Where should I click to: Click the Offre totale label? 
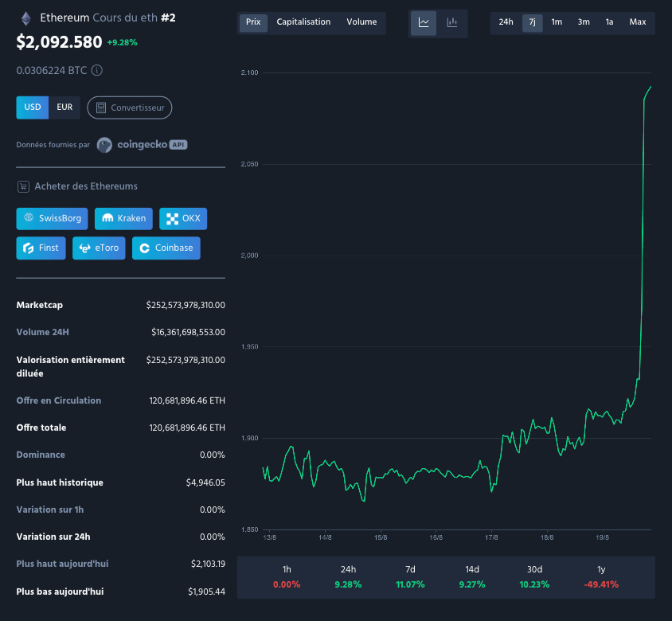[41, 428]
